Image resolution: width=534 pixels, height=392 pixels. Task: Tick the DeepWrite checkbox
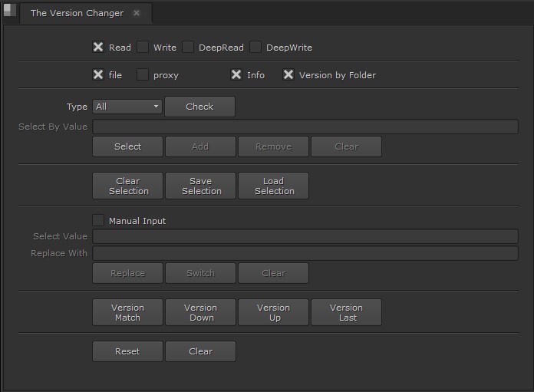[255, 48]
